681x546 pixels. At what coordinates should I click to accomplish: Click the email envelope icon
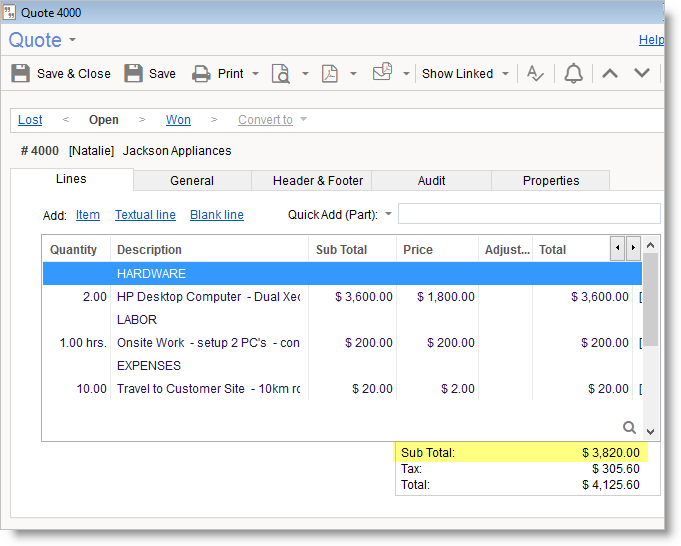point(382,72)
